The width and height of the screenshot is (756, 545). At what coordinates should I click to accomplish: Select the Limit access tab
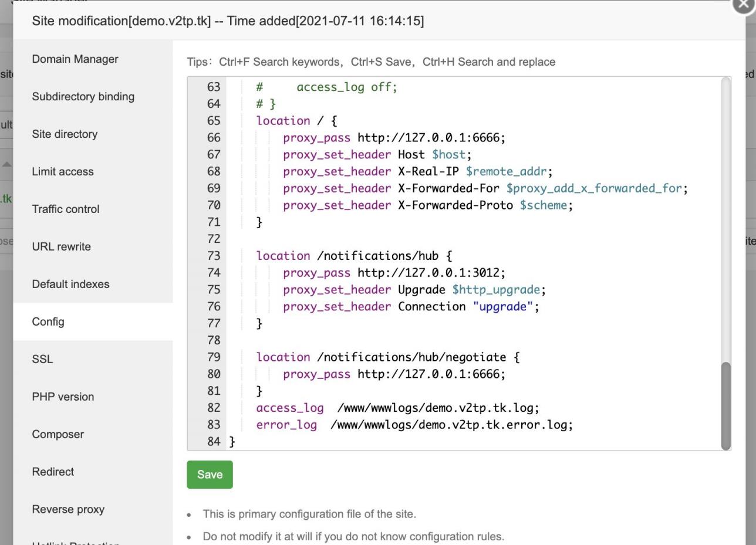[x=63, y=172]
